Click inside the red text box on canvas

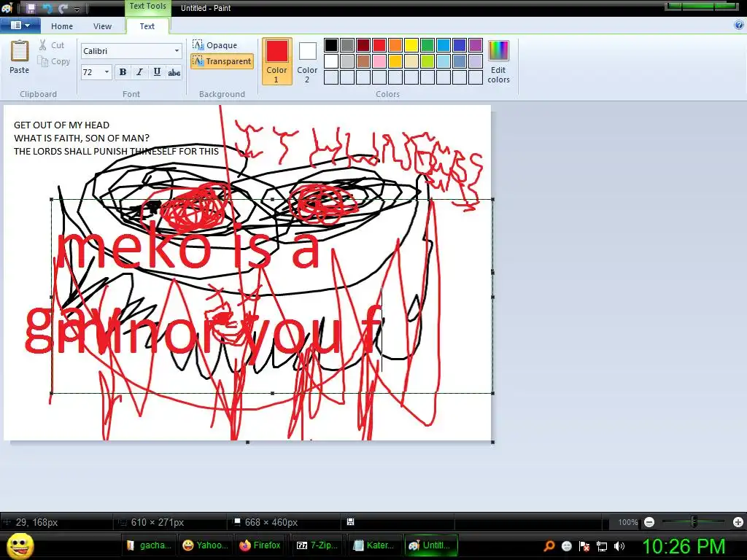[x=272, y=296]
